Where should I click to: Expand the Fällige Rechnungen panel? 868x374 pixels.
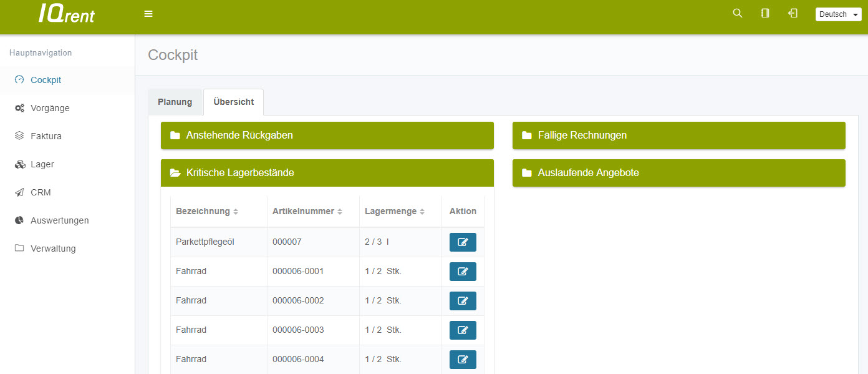[678, 135]
